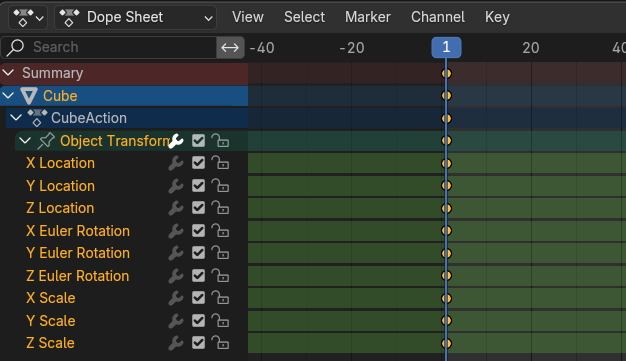
Task: Open the Dope Sheet mode dropdown
Action: click(x=136, y=17)
